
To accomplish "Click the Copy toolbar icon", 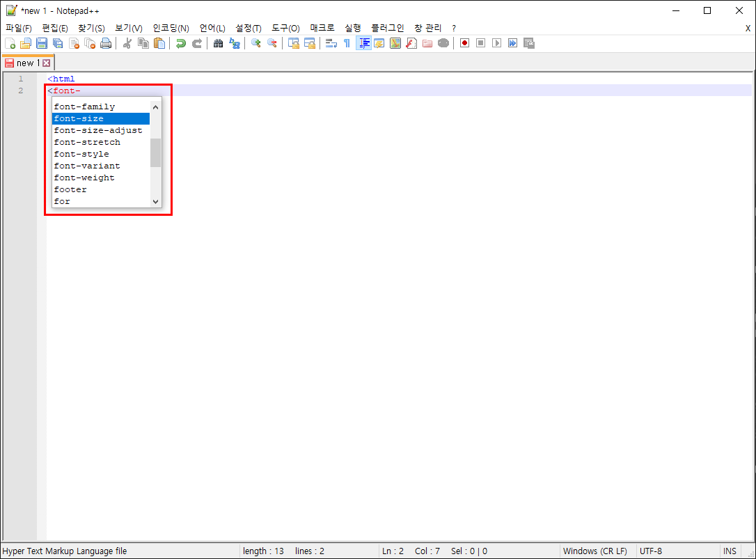I will point(143,43).
